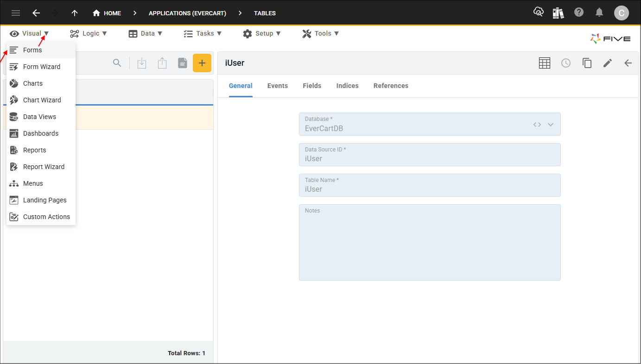Click the pencil edit icon
The width and height of the screenshot is (641, 364).
608,63
